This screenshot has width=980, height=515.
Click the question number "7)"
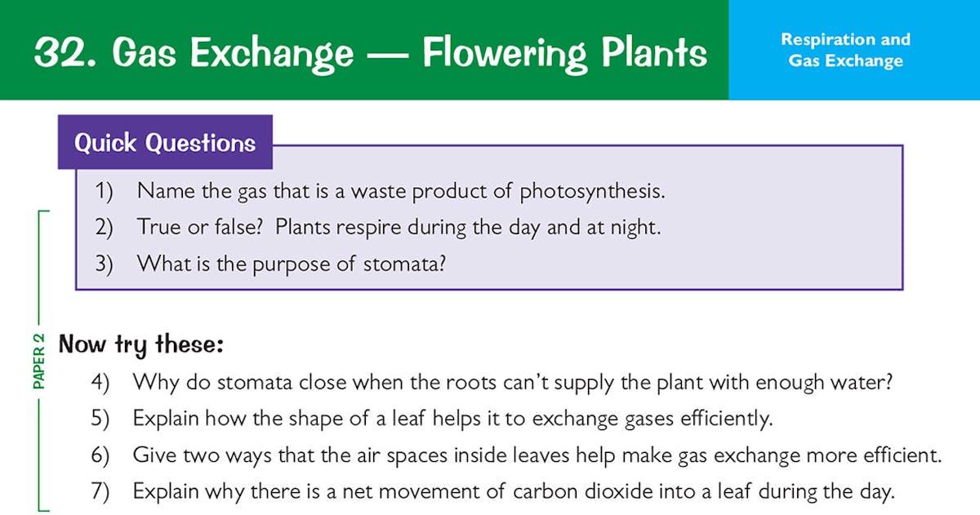(100, 492)
